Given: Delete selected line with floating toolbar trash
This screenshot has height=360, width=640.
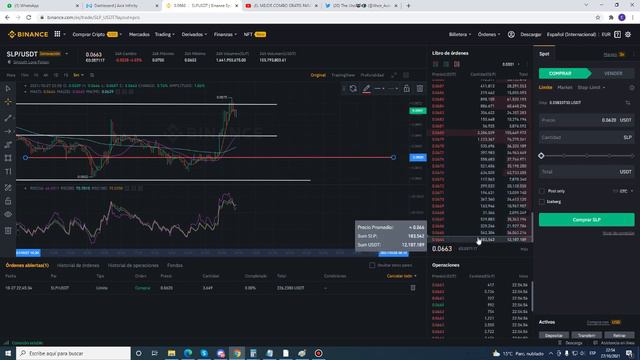Looking at the screenshot, I should pos(420,89).
